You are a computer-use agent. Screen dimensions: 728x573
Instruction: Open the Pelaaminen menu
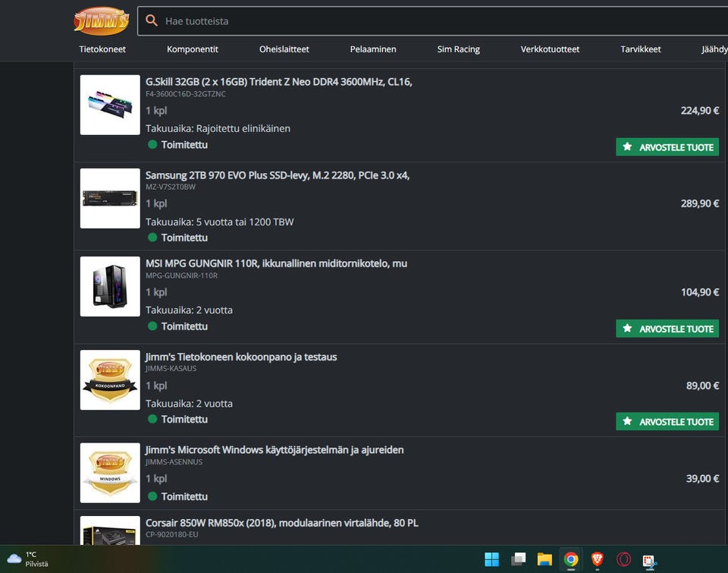coord(373,49)
